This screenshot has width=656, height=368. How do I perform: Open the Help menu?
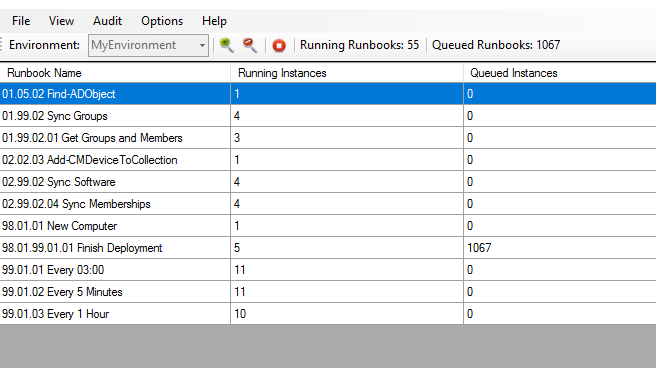214,21
